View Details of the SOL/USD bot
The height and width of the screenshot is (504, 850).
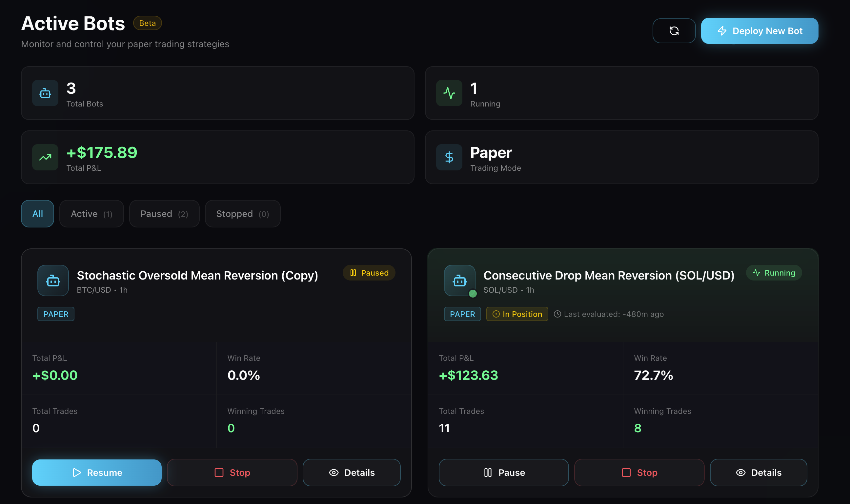[x=758, y=473]
